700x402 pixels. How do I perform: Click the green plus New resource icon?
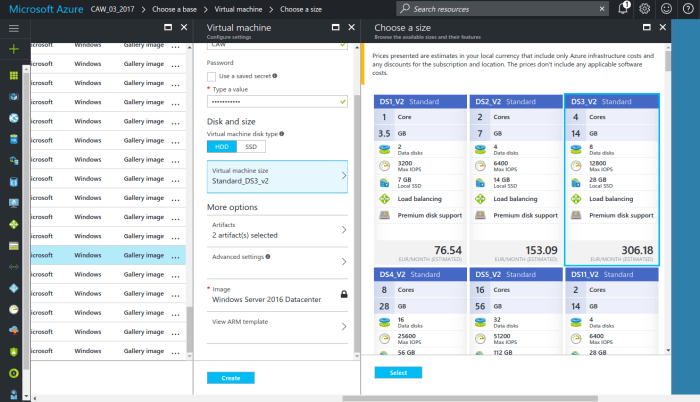pos(14,49)
